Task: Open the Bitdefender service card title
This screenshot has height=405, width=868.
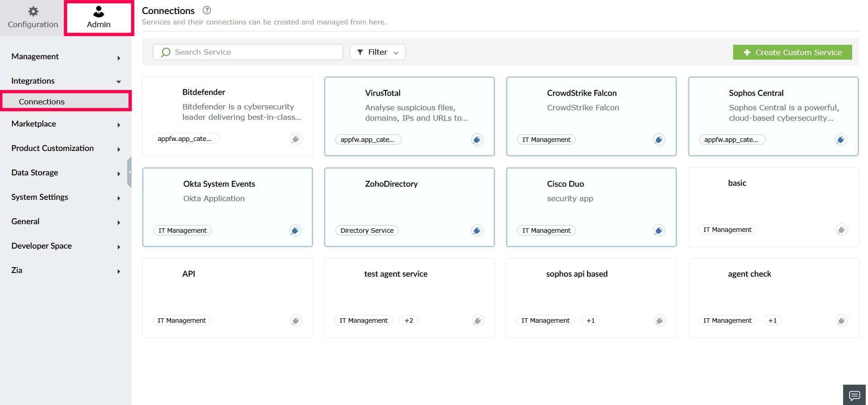Action: click(x=204, y=92)
